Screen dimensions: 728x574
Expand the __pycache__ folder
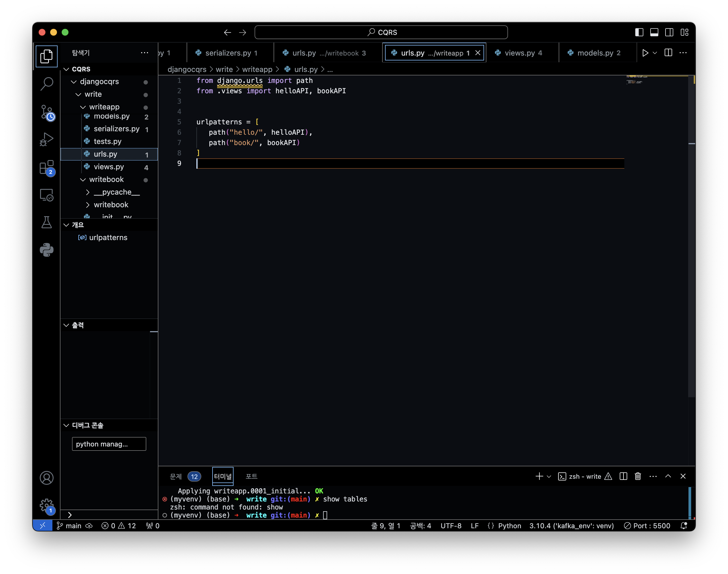pyautogui.click(x=88, y=192)
